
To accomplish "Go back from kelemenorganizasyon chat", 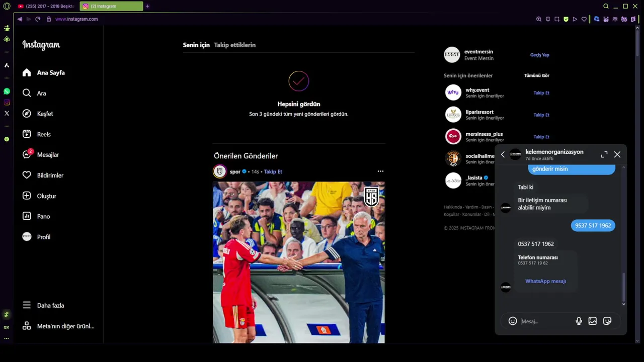I will click(503, 154).
